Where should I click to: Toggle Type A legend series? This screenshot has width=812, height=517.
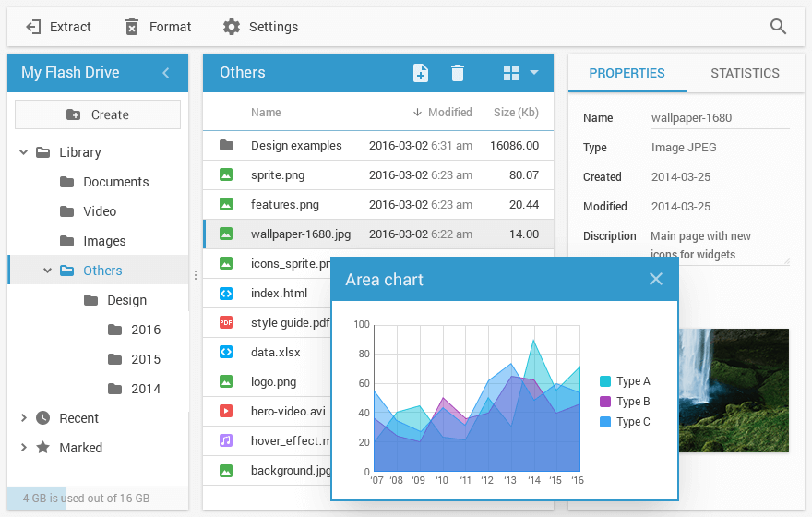click(625, 381)
